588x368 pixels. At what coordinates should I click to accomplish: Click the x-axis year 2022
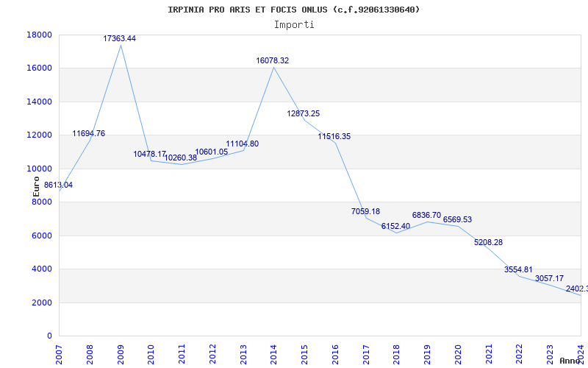[520, 355]
